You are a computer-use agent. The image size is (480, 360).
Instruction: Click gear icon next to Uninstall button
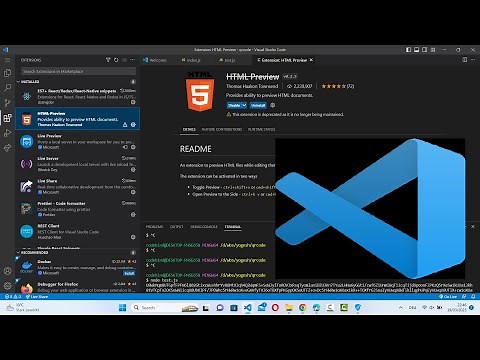tap(273, 105)
